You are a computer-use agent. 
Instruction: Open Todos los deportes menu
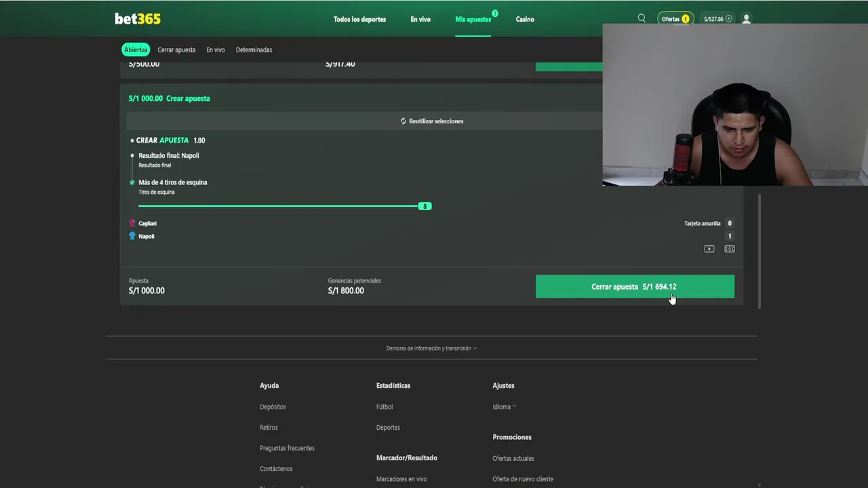pyautogui.click(x=359, y=19)
